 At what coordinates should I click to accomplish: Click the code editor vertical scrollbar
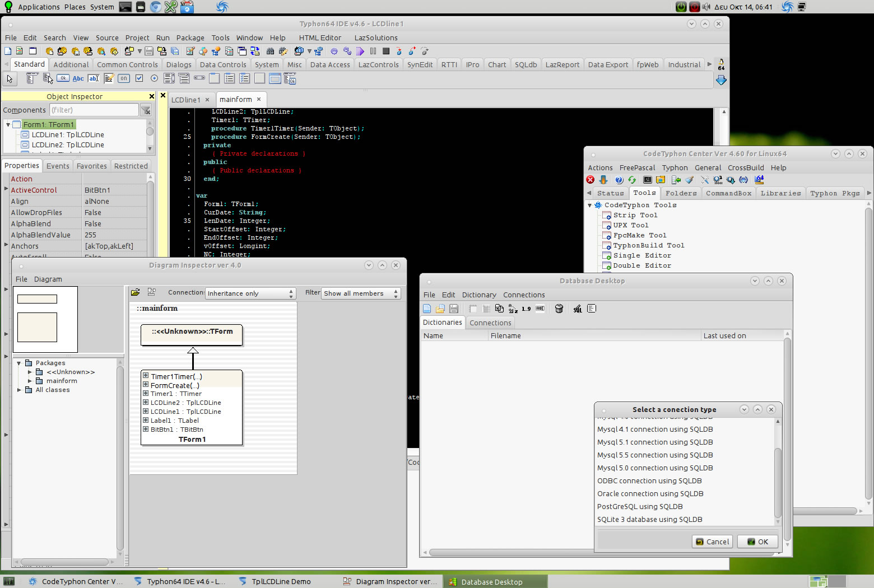[x=724, y=183]
